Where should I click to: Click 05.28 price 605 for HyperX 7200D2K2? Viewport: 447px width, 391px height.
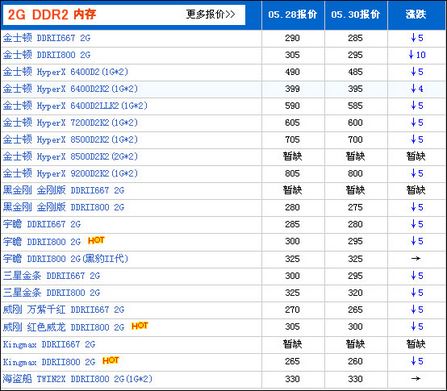pyautogui.click(x=292, y=123)
